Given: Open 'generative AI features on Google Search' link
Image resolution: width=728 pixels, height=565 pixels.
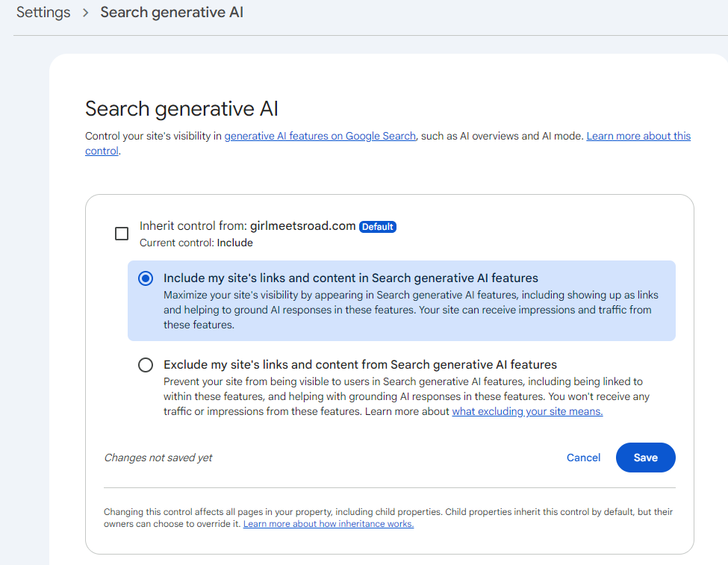Looking at the screenshot, I should pyautogui.click(x=320, y=136).
